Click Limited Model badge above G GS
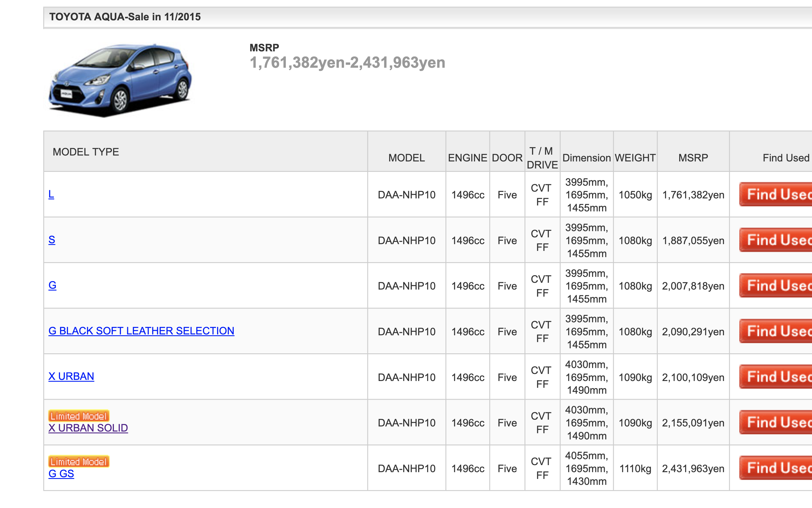812x508 pixels. (x=79, y=462)
